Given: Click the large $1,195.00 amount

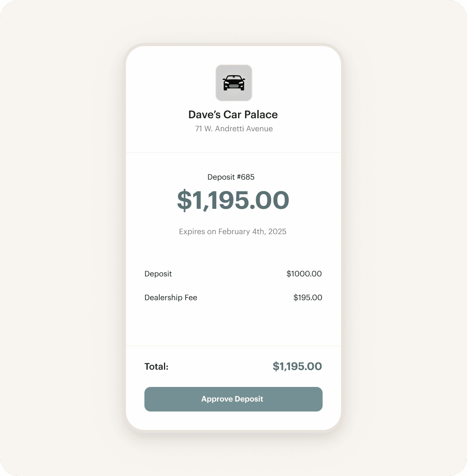Looking at the screenshot, I should [233, 200].
